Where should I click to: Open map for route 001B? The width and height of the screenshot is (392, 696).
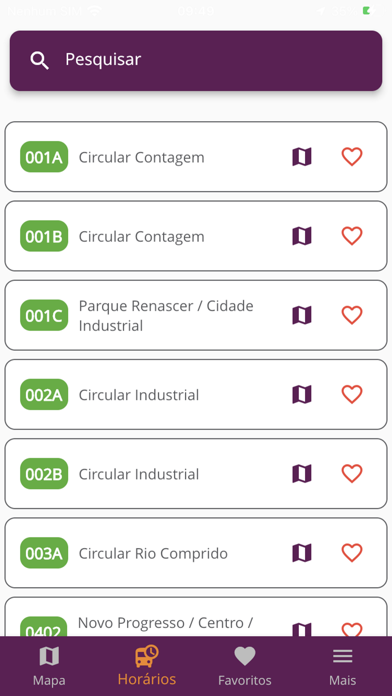point(302,236)
